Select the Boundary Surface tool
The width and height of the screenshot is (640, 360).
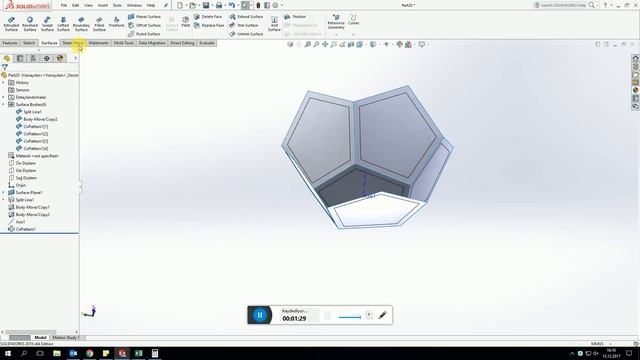tap(81, 24)
